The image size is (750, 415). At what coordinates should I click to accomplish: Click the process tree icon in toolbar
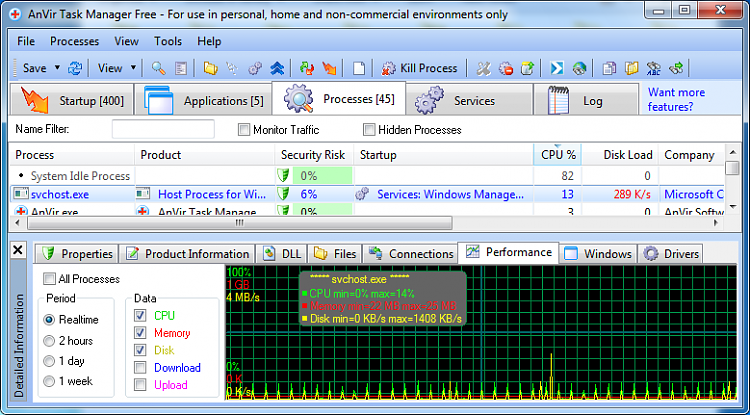point(232,68)
